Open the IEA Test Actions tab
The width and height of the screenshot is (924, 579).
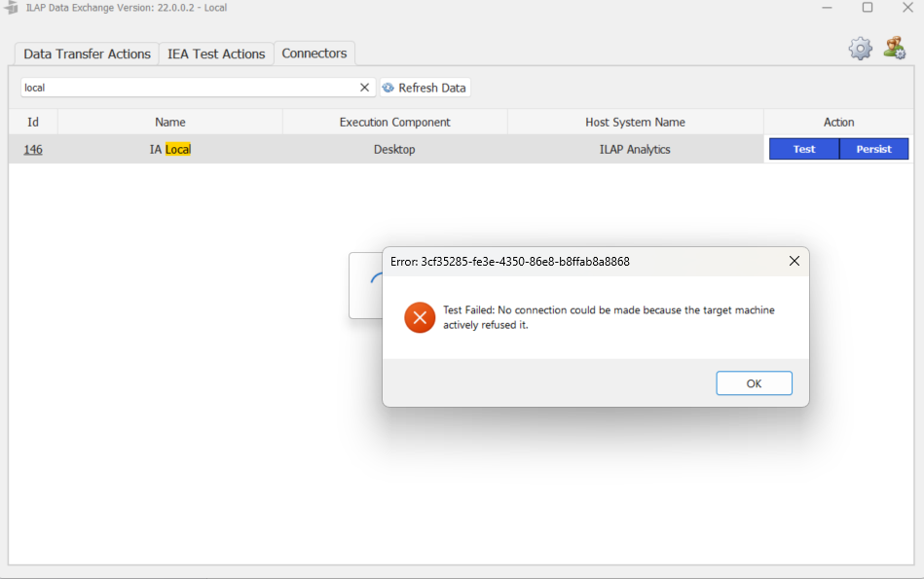pyautogui.click(x=216, y=54)
